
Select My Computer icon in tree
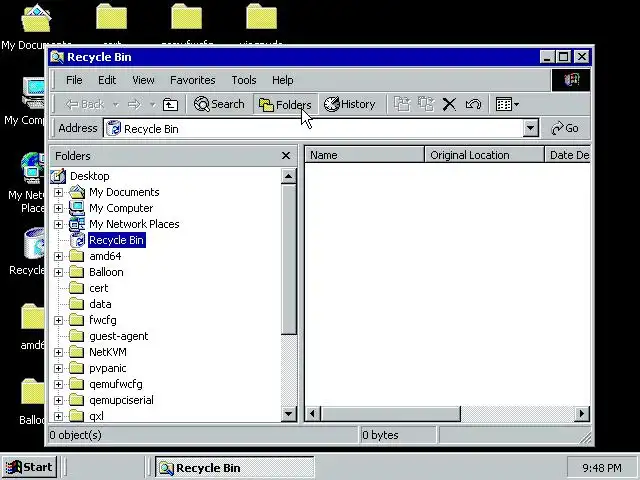pyautogui.click(x=77, y=208)
